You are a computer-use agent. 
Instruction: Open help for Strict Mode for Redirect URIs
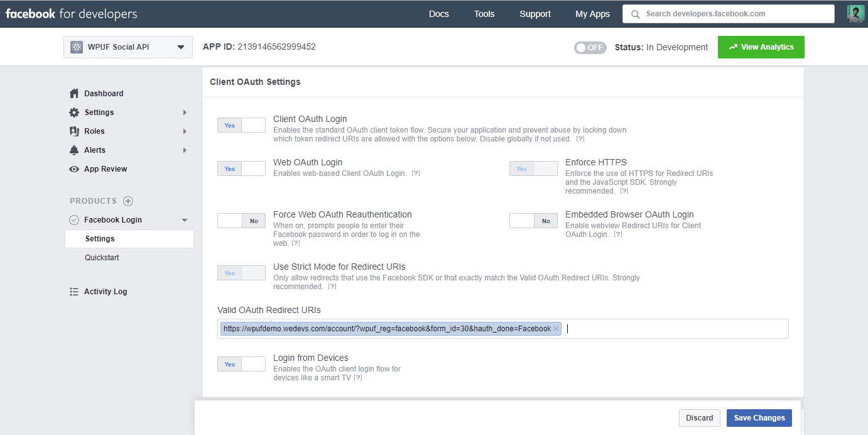pos(332,287)
